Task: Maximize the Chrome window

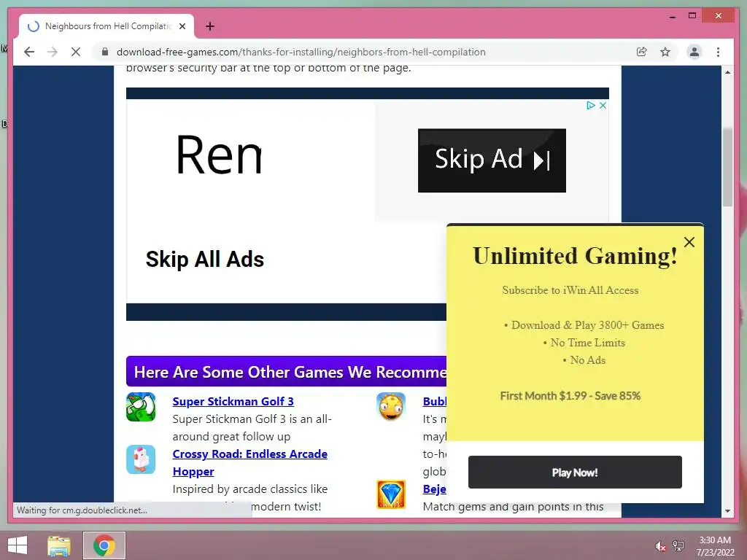Action: pyautogui.click(x=692, y=16)
